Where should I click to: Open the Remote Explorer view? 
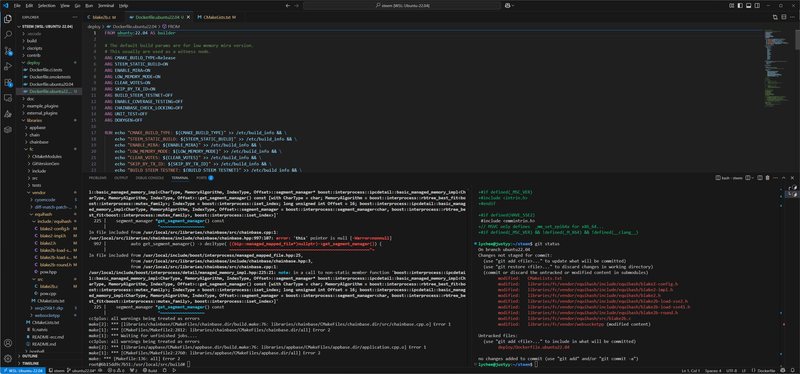(8, 98)
